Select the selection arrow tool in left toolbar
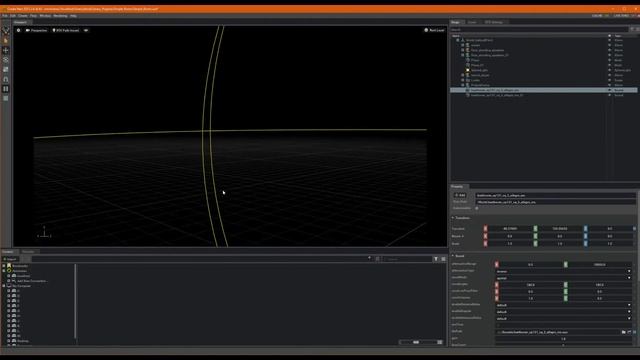Screen dimensions: 640x360 (x=6, y=31)
